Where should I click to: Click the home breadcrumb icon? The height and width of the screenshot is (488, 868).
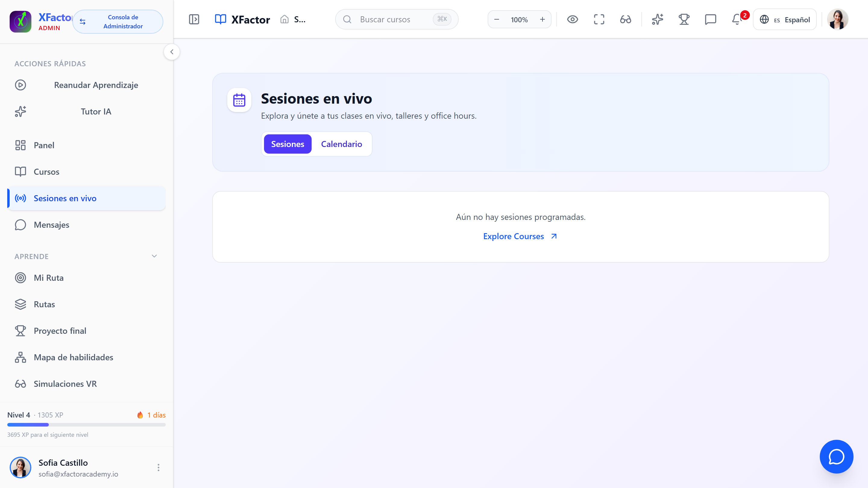[x=285, y=20]
